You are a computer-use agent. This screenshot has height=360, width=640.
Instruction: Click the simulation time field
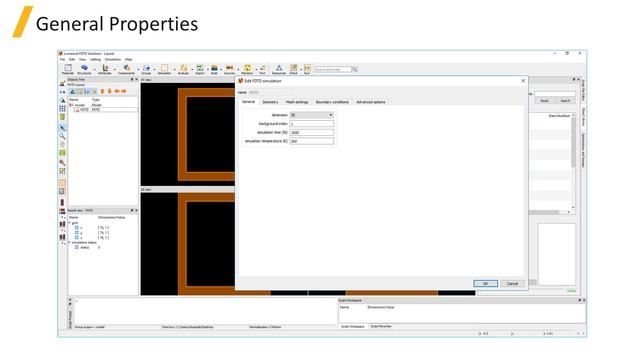(x=311, y=133)
